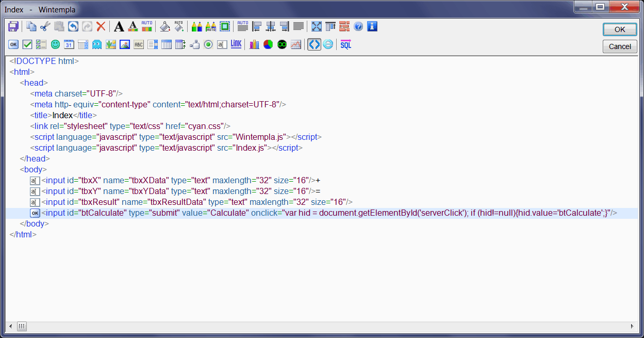Click the script line with src "Wintempla.js"
The width and height of the screenshot is (644, 338).
click(176, 137)
